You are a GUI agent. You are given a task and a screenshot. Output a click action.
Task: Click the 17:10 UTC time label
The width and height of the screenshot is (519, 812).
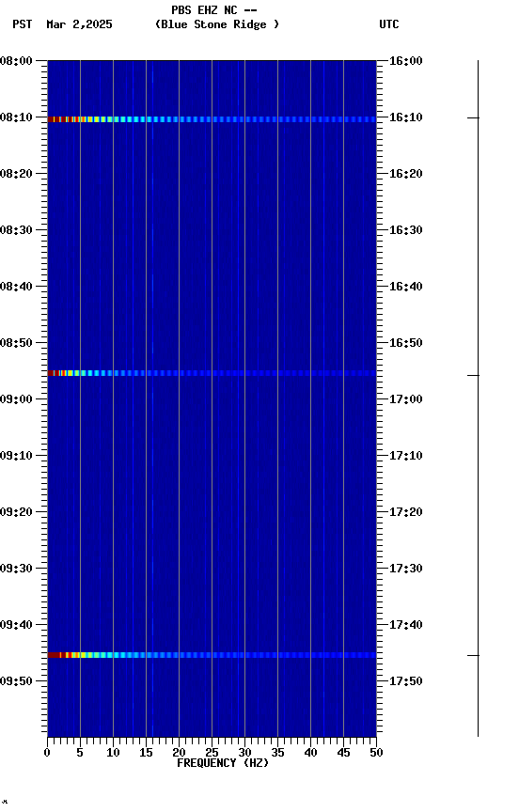coord(406,456)
